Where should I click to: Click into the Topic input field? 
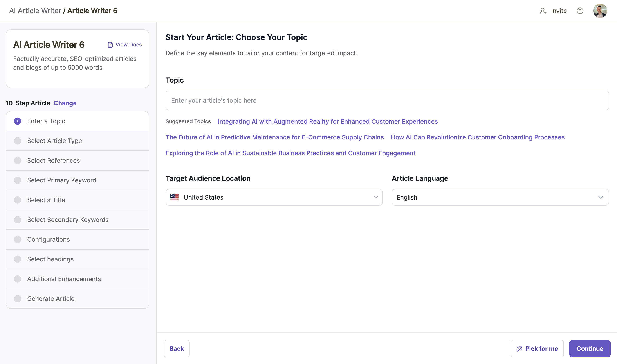[387, 100]
